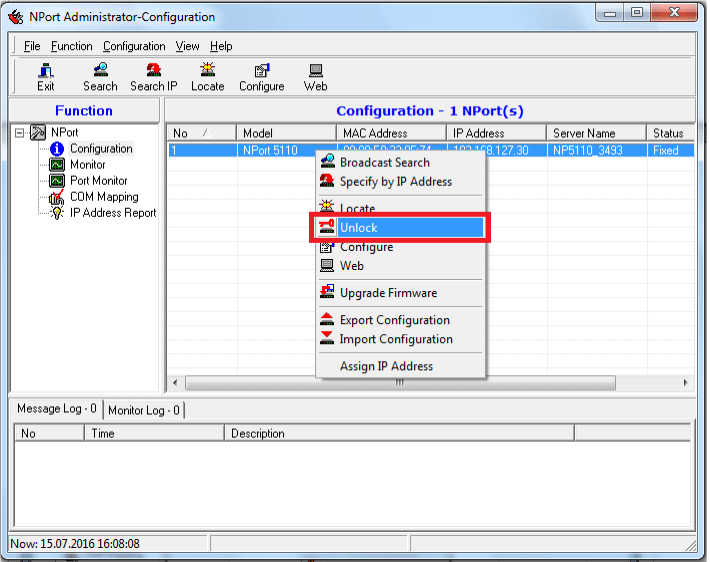The width and height of the screenshot is (710, 562).
Task: Select COM Mapping in function tree
Action: click(104, 197)
